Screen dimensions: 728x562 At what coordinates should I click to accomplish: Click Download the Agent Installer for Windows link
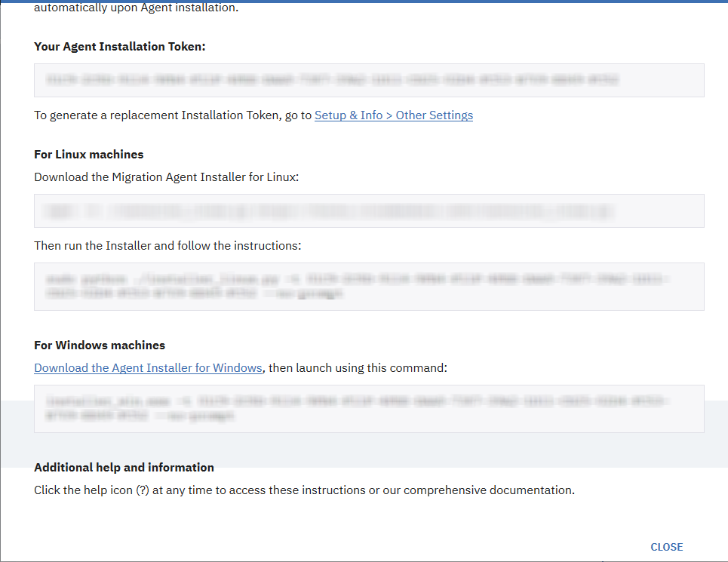click(148, 367)
